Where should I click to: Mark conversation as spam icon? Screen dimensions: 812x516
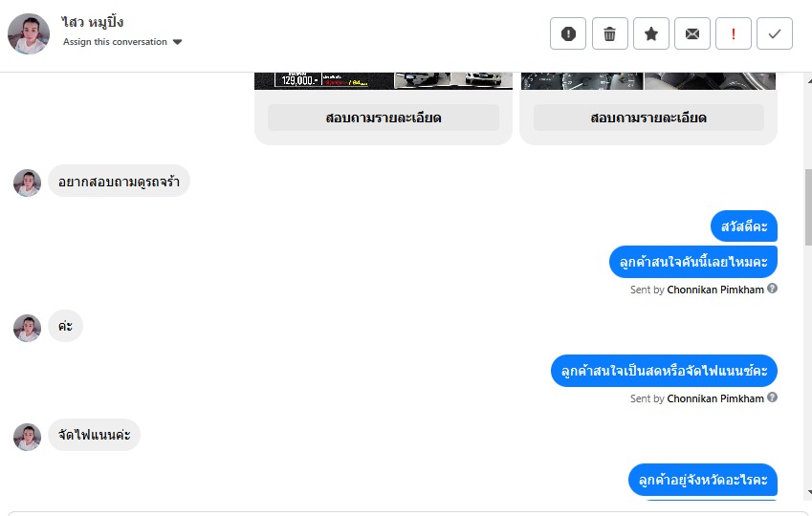[568, 33]
